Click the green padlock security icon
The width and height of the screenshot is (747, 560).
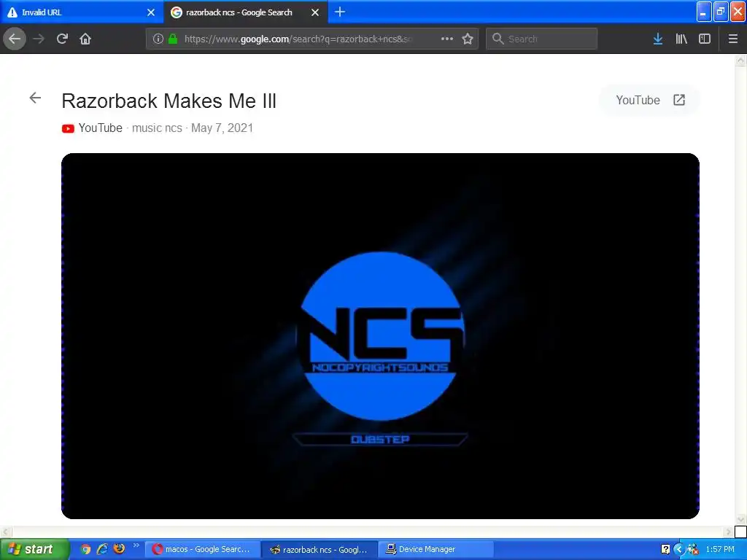tap(173, 39)
